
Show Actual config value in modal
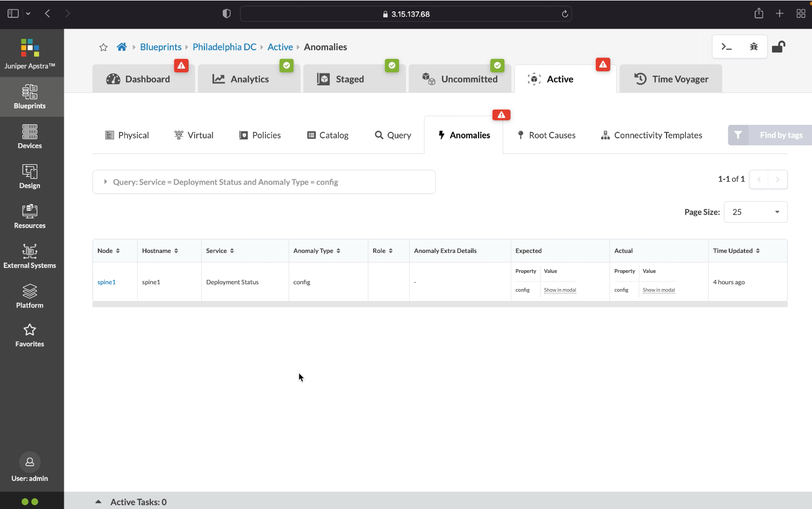(658, 290)
